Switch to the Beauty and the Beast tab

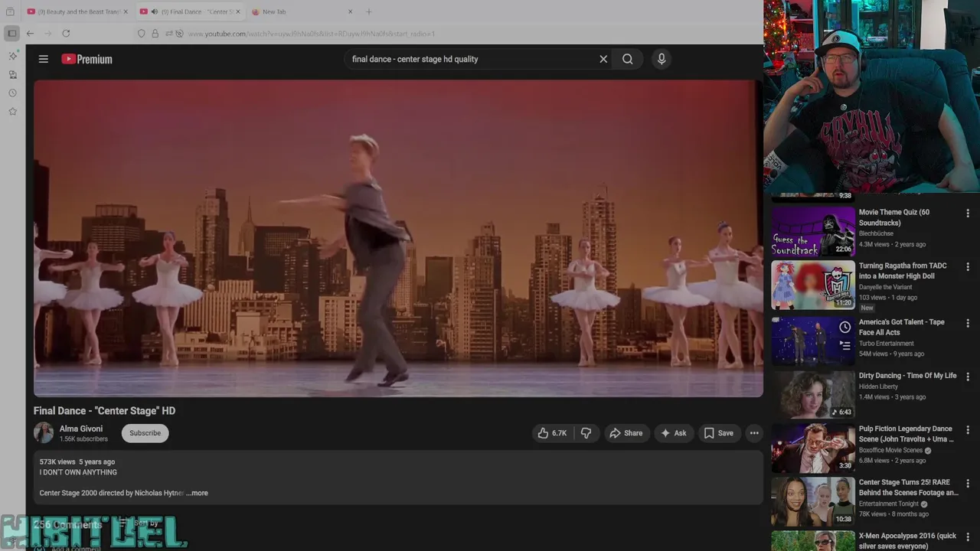(77, 11)
